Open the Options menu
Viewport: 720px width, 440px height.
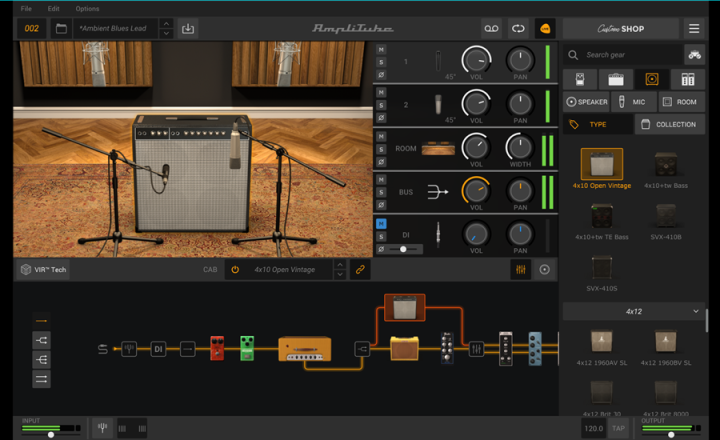pos(87,9)
